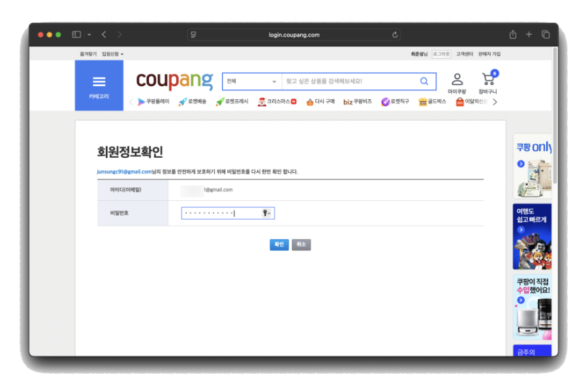Expand the 입점신청 dropdown
The image size is (588, 392).
[x=112, y=54]
